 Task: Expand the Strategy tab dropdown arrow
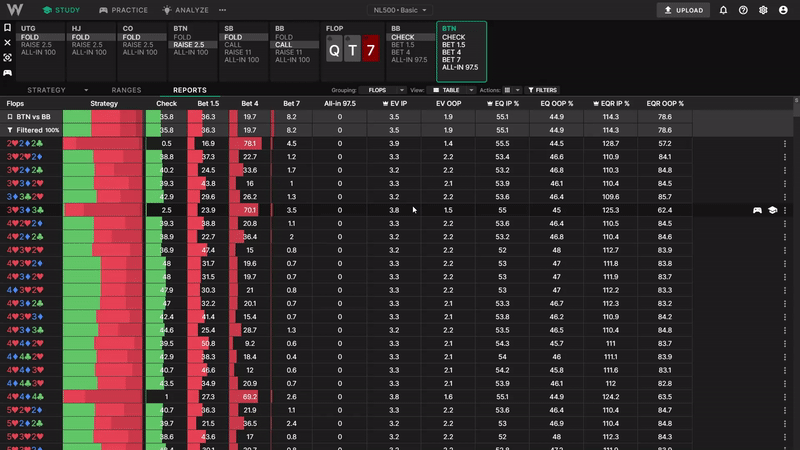[x=86, y=90]
